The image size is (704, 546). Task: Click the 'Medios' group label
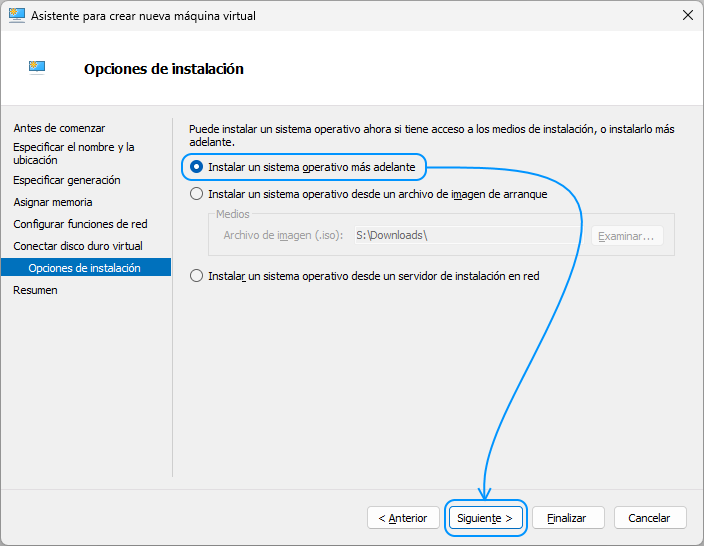[x=233, y=214]
